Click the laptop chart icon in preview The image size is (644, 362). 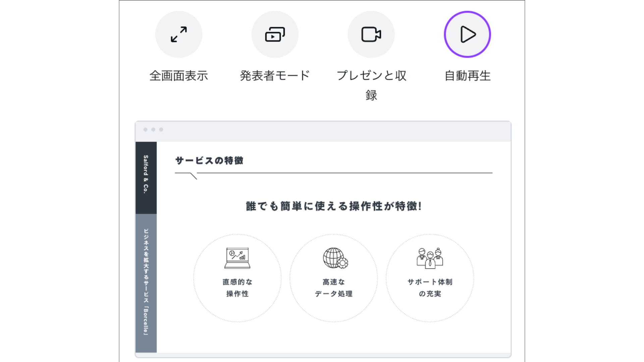237,258
